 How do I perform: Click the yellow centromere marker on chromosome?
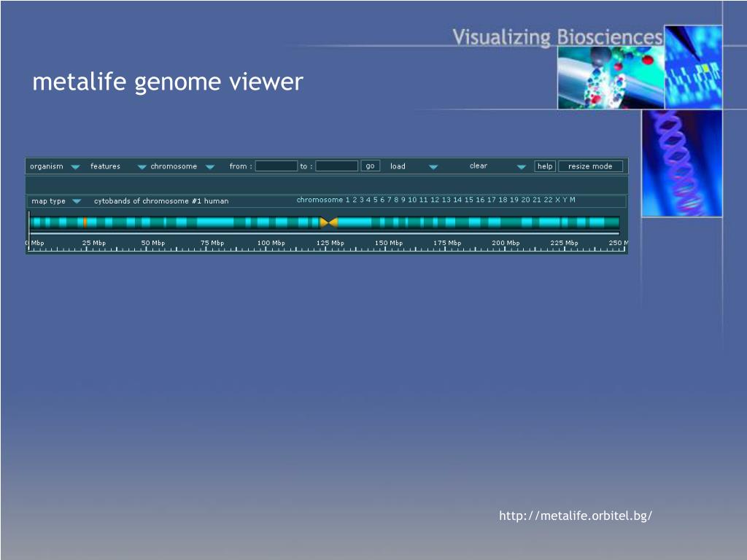point(329,222)
